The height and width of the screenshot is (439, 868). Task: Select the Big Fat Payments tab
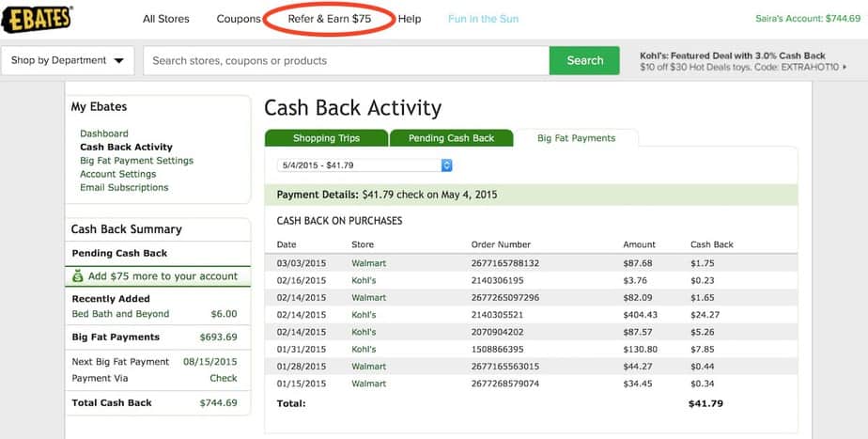576,138
